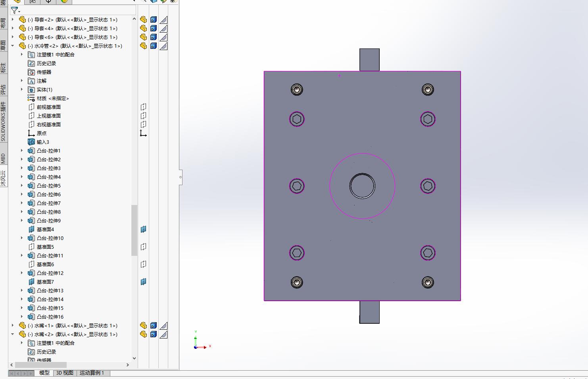Select the 水嘴<1> component in tree

click(68, 326)
